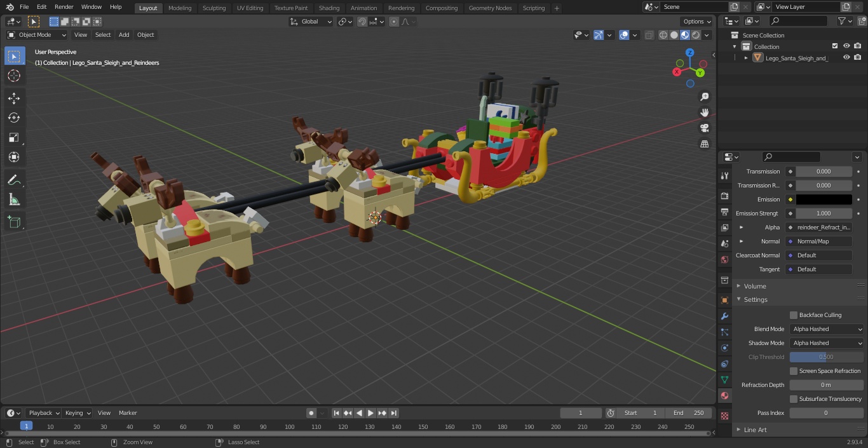Activate the Rotate tool
The width and height of the screenshot is (868, 448).
pos(14,118)
